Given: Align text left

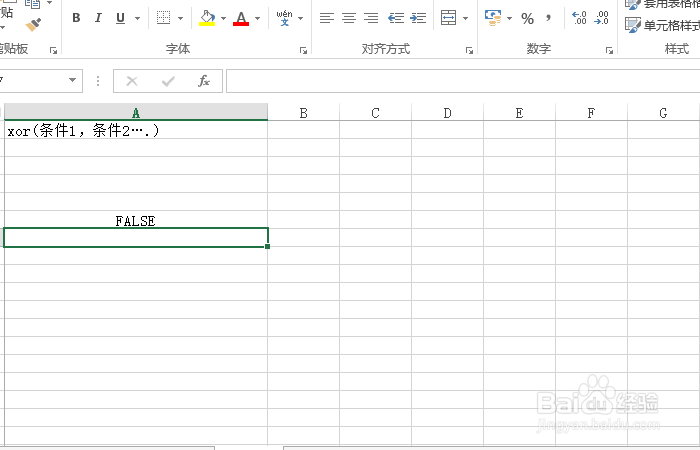Looking at the screenshot, I should 327,18.
